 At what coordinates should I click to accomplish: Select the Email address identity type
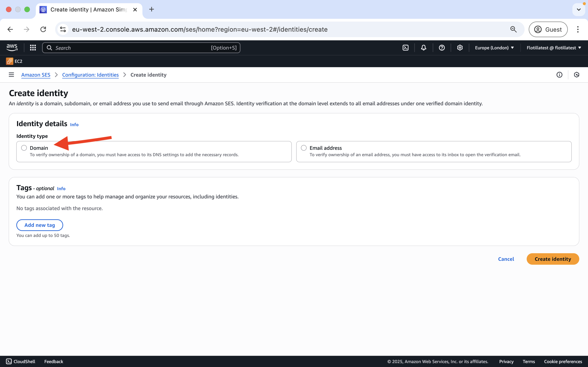pos(304,148)
